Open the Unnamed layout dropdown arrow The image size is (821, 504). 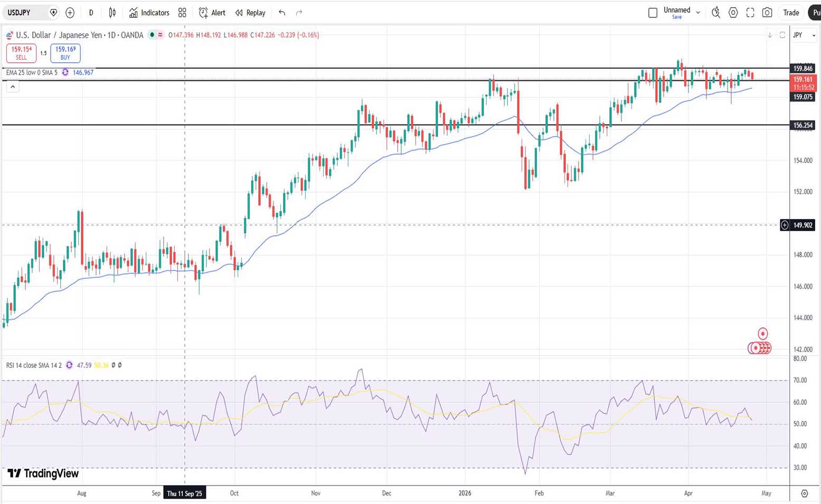[698, 13]
